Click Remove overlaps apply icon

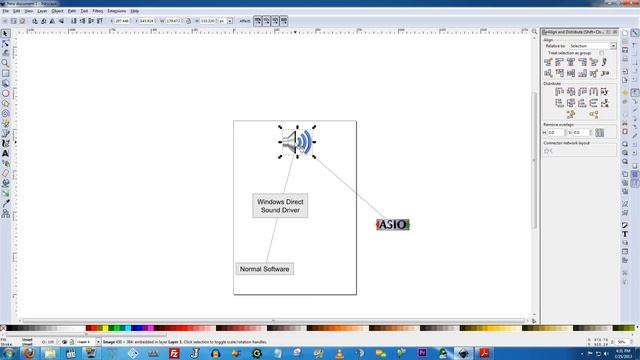(599, 132)
